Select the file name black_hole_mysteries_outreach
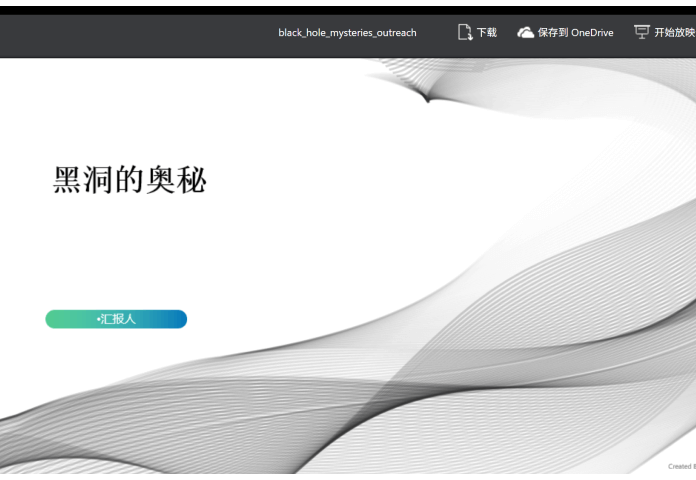The height and width of the screenshot is (480, 696). point(347,33)
